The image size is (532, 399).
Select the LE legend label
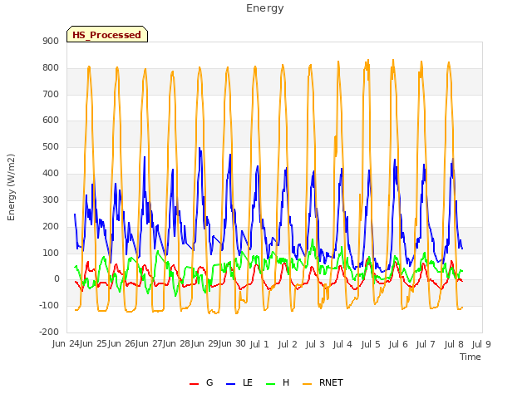[248, 382]
